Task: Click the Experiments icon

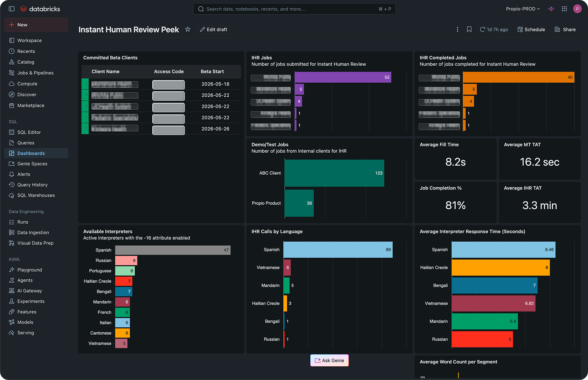Action: click(12, 301)
